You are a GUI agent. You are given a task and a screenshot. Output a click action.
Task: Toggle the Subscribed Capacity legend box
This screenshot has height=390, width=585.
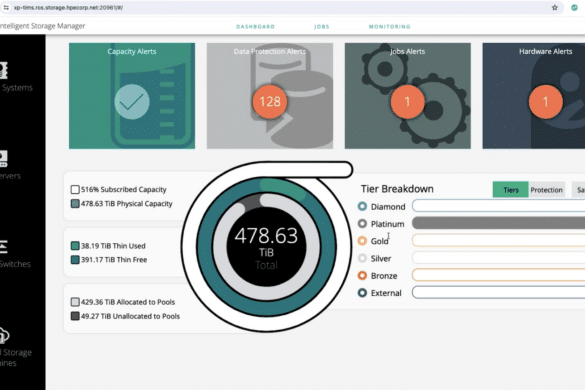[x=75, y=190]
